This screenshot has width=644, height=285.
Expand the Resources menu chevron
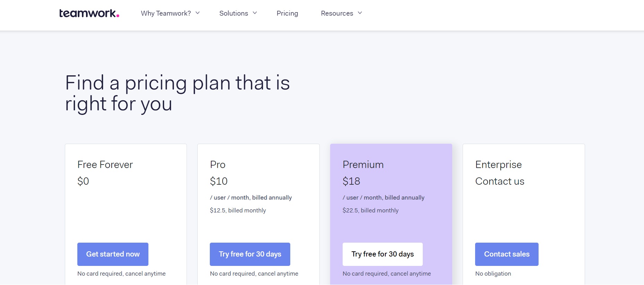click(360, 13)
